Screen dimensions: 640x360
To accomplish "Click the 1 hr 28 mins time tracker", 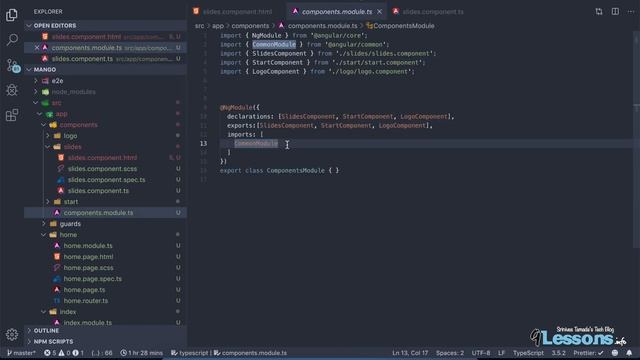I will (141, 353).
